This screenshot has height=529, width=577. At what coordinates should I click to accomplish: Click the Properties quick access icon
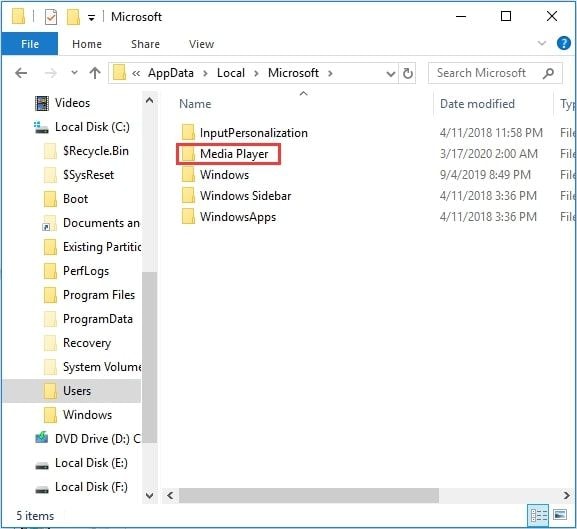point(51,17)
